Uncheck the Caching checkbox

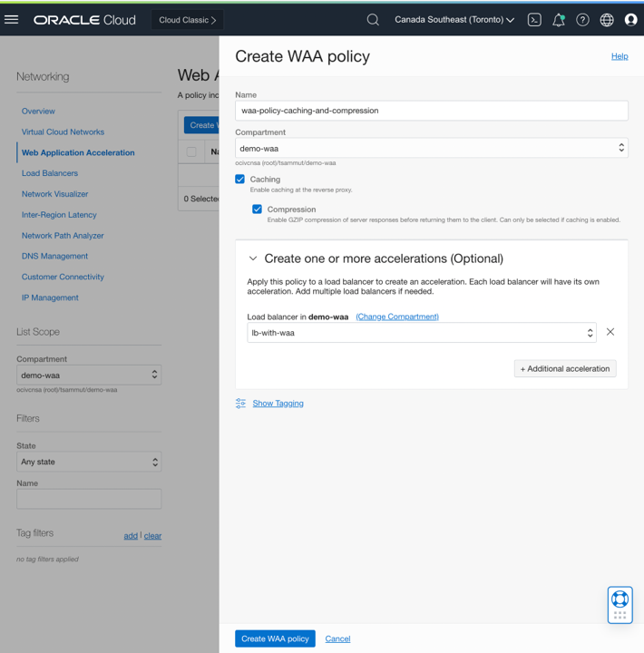tap(240, 179)
